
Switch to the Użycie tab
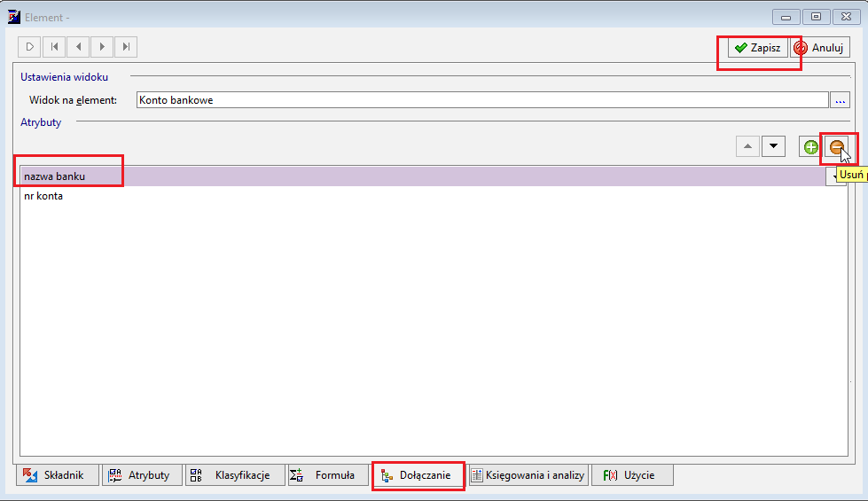click(632, 475)
